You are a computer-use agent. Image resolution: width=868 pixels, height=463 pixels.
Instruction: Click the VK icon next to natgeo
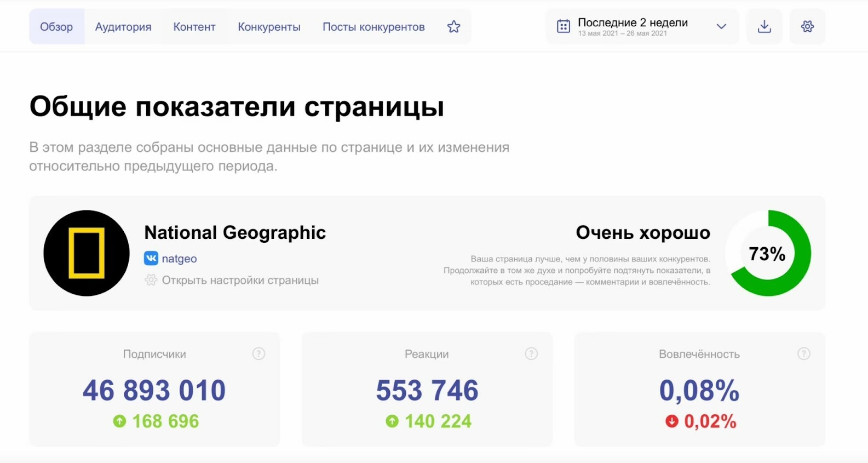tap(151, 258)
